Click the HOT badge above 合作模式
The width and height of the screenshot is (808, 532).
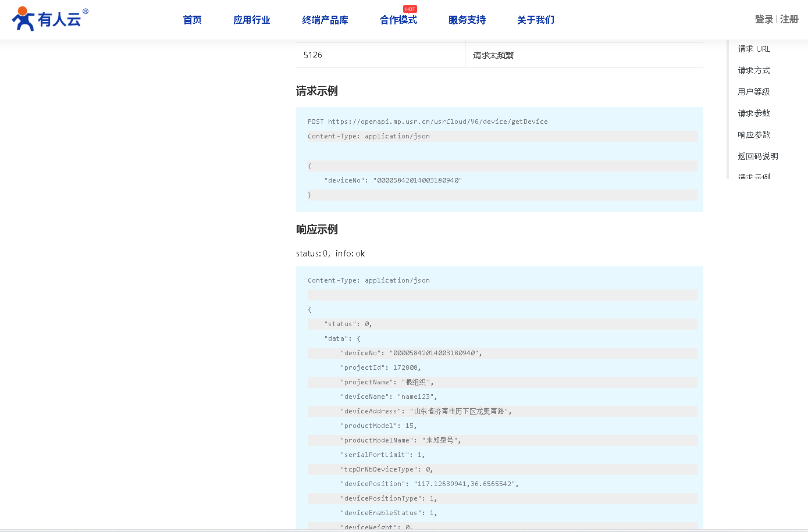410,9
